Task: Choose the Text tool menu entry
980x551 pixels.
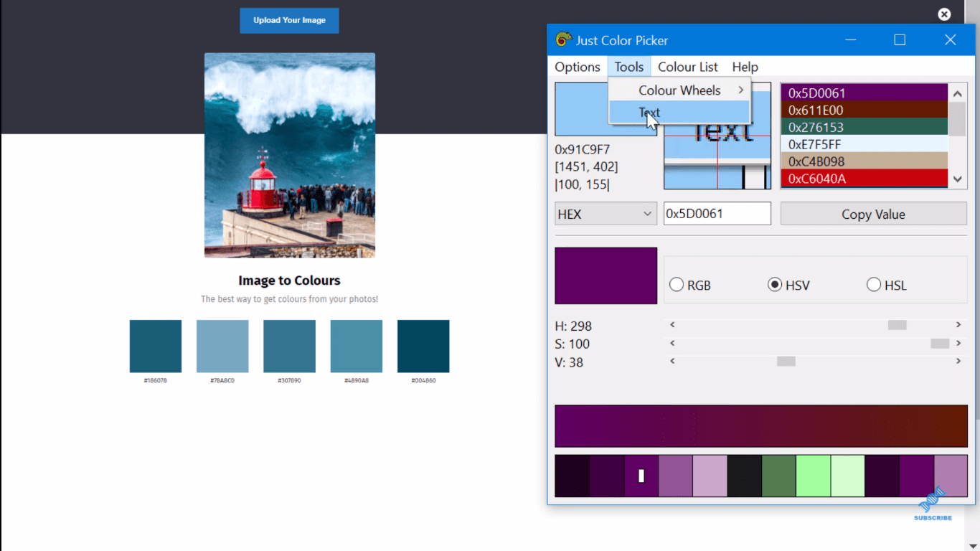Action: [x=679, y=112]
